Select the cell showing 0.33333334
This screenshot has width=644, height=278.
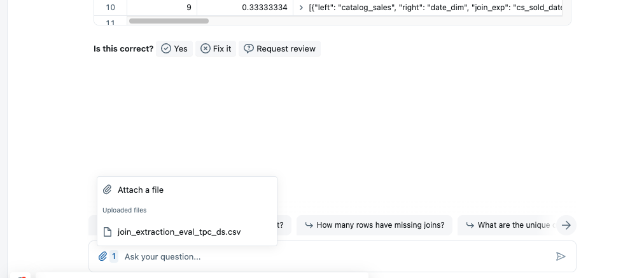(244, 7)
